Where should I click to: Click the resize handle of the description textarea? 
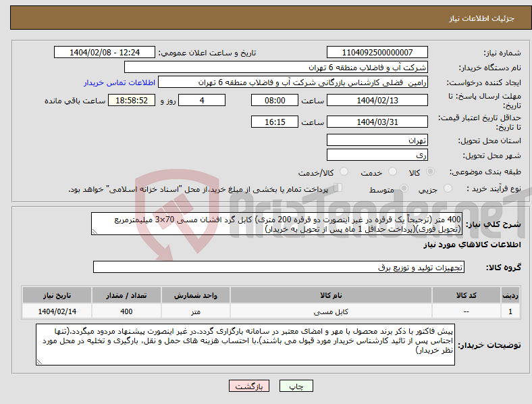(x=95, y=232)
